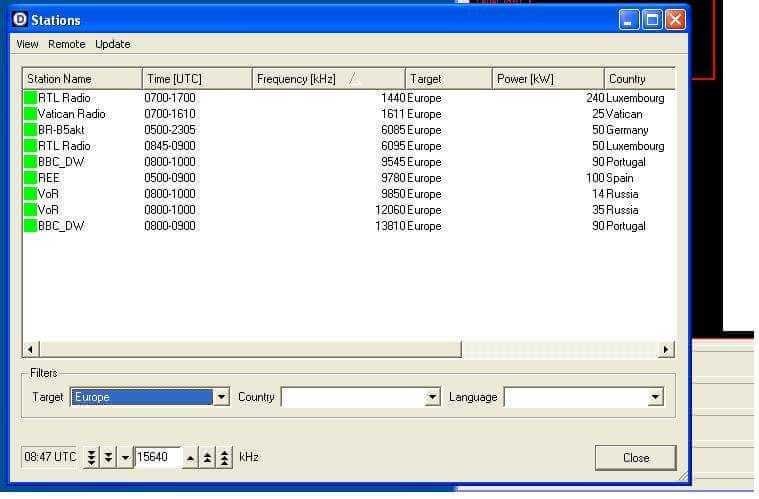Sort by Time [UTC] column header
The image size is (759, 499).
[x=197, y=78]
